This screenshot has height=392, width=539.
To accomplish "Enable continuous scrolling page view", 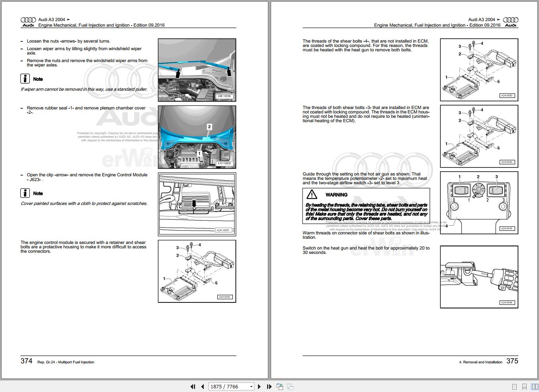I will pos(525,386).
